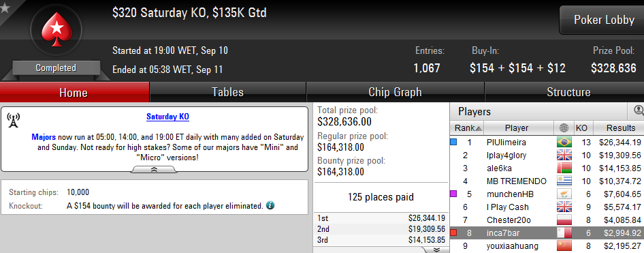The height and width of the screenshot is (253, 644).
Task: Open the Saturday KO link
Action: point(167,117)
